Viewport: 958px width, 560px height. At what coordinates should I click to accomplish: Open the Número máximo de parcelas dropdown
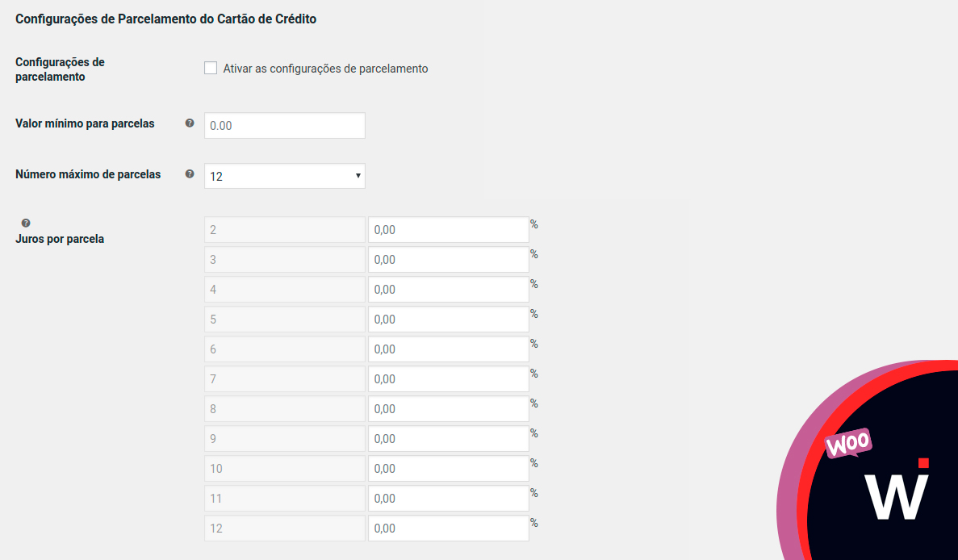pyautogui.click(x=285, y=176)
